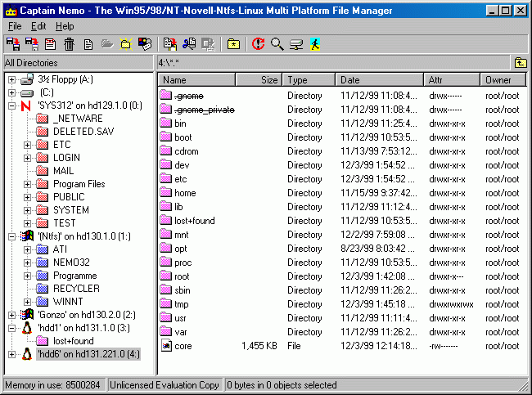Click the magnifying glass search icon
The image size is (532, 395).
pos(277,44)
